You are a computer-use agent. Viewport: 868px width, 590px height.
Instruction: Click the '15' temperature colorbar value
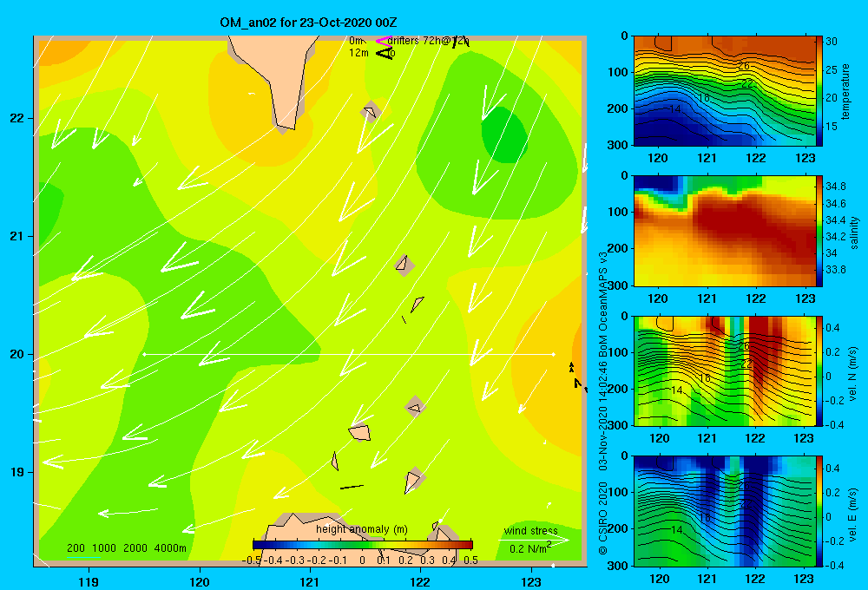click(x=832, y=126)
